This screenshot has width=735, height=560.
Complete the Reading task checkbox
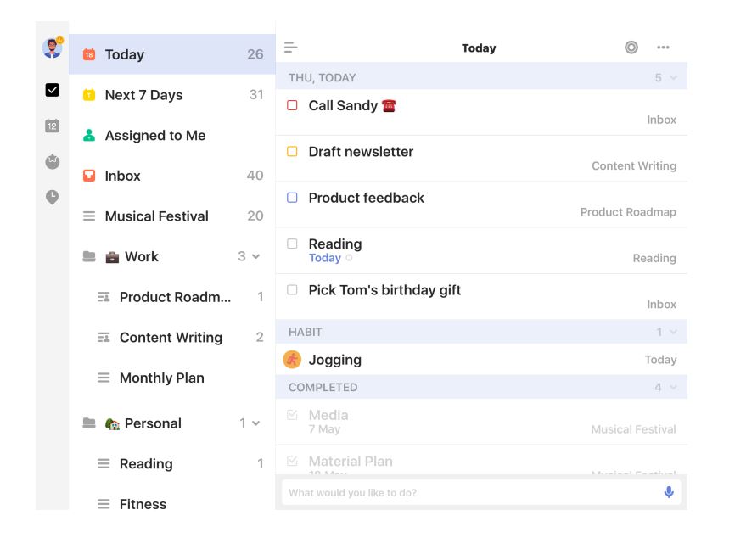(292, 244)
